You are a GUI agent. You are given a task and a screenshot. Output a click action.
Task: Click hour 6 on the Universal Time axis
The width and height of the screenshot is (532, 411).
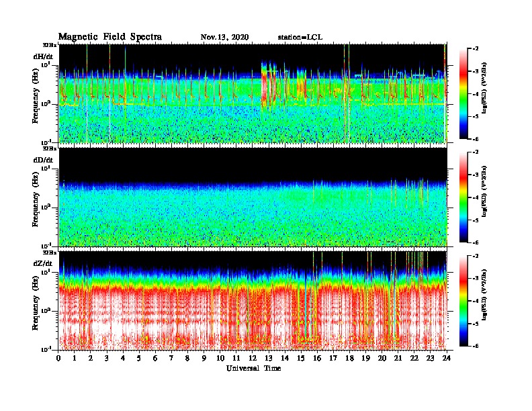pos(155,359)
